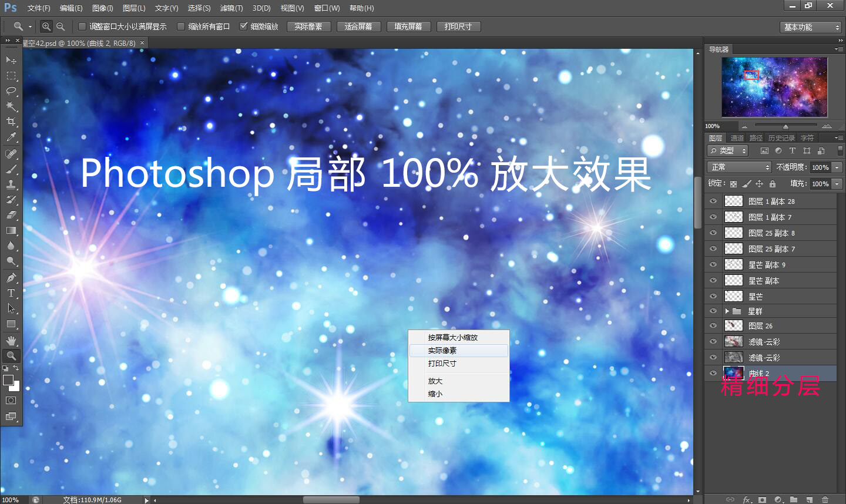Click the change screen mode icon

[x=11, y=416]
